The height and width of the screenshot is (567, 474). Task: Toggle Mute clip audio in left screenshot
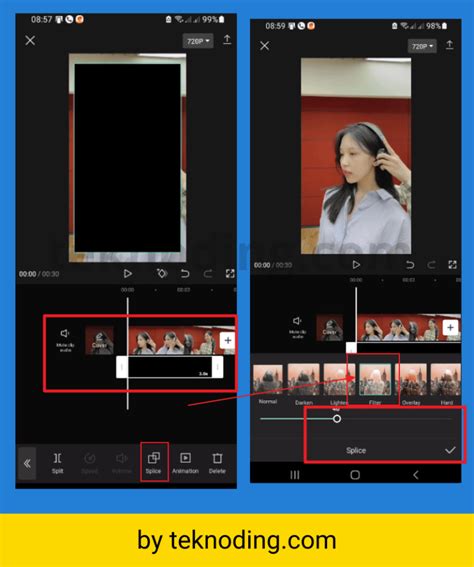pos(65,339)
